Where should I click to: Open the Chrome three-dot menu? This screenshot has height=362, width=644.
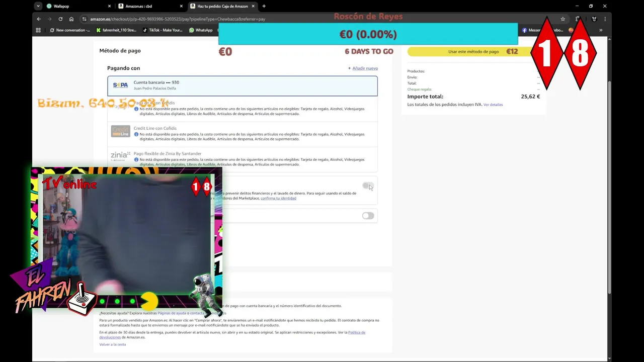(605, 19)
